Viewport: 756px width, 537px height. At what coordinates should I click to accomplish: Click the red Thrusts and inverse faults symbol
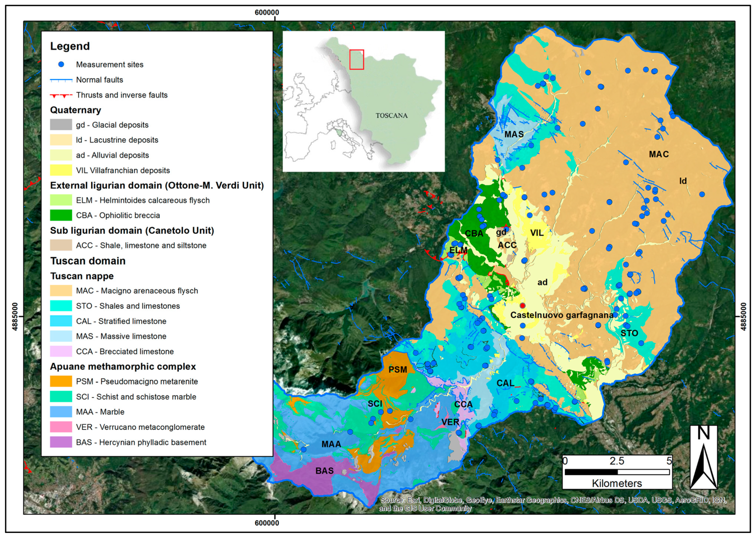61,96
